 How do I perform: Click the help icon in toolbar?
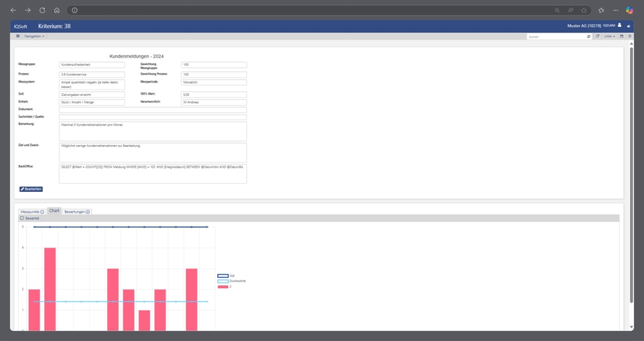(x=629, y=36)
